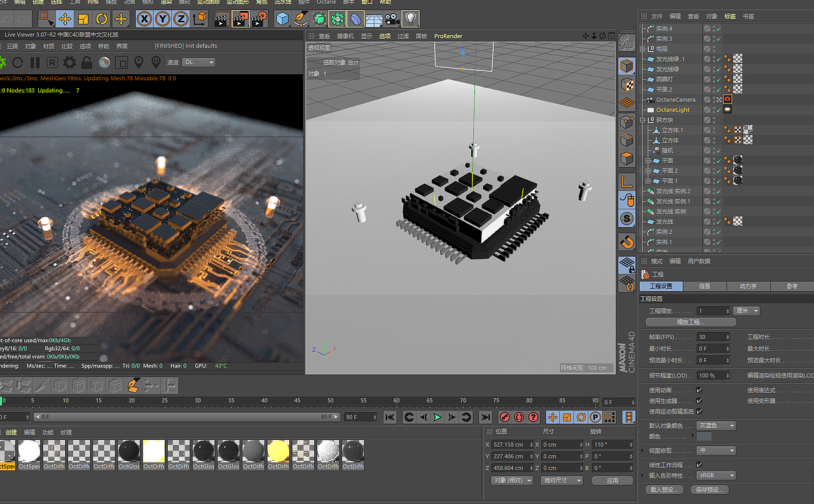The image size is (814, 504).
Task: Switch to the 信息 tab
Action: click(705, 286)
